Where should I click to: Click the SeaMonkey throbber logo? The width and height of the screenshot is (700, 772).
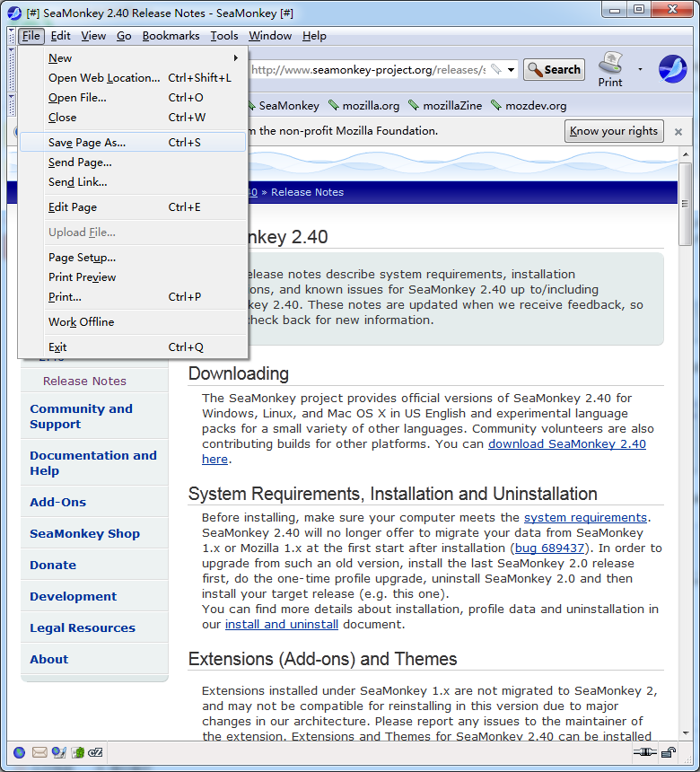pos(672,69)
